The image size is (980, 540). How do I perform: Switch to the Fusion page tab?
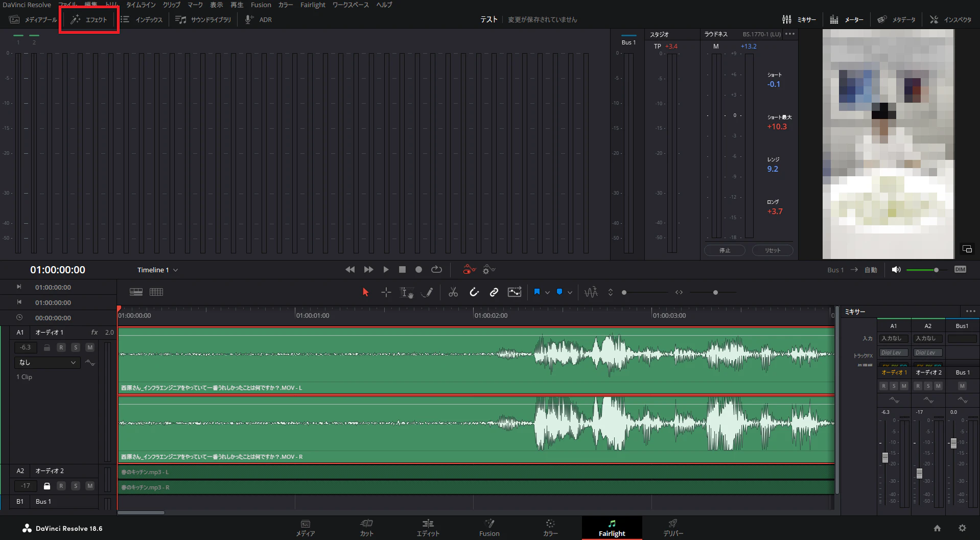489,528
